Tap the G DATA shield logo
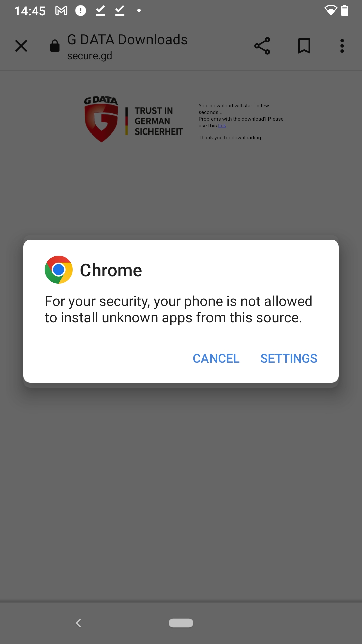Image resolution: width=362 pixels, height=644 pixels. (x=101, y=119)
